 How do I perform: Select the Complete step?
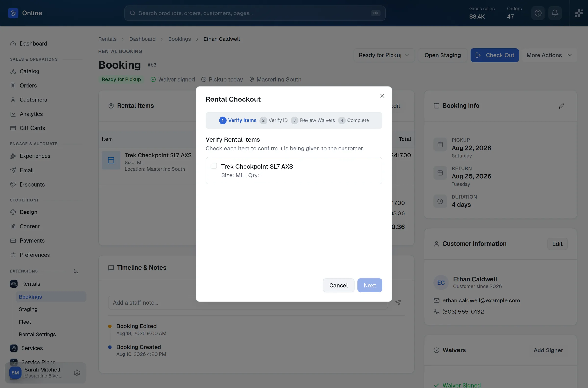353,120
